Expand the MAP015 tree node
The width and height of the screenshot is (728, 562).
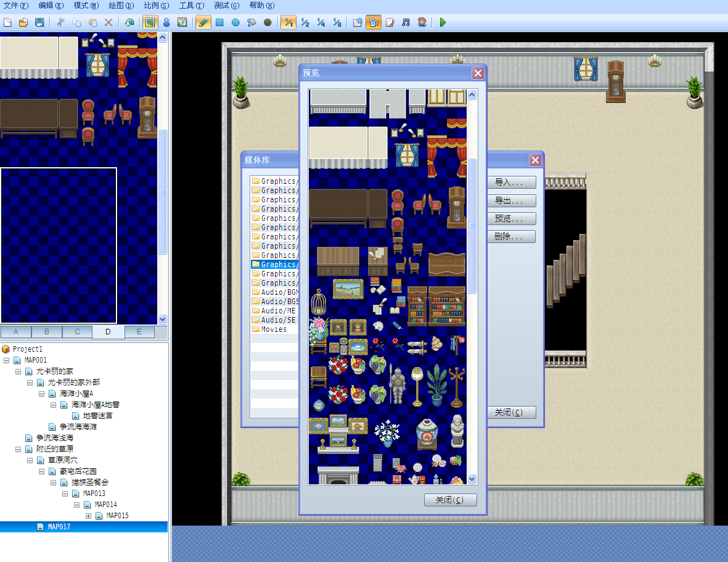[x=88, y=516]
